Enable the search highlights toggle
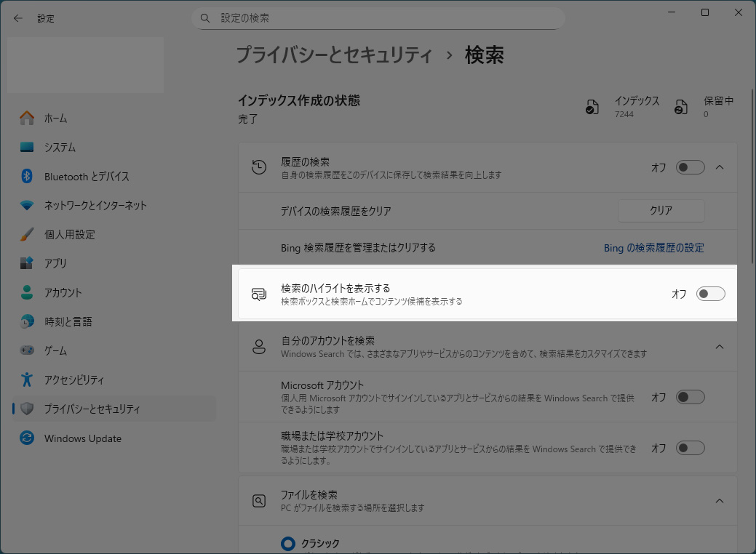This screenshot has height=554, width=756. click(x=710, y=294)
